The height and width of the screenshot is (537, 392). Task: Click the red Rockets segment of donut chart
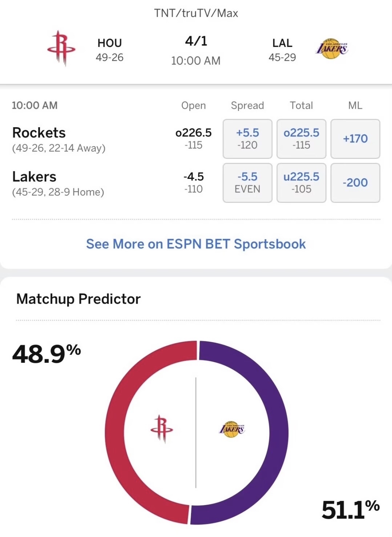coord(116,433)
